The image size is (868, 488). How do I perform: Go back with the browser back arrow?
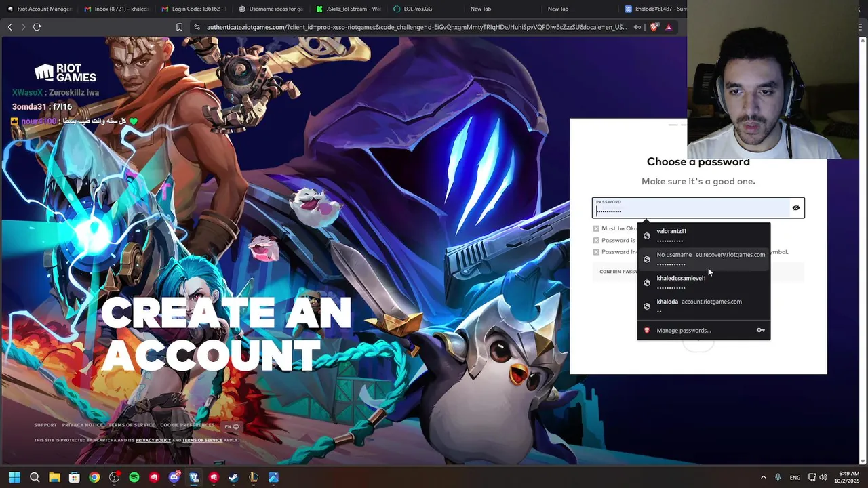tap(9, 27)
